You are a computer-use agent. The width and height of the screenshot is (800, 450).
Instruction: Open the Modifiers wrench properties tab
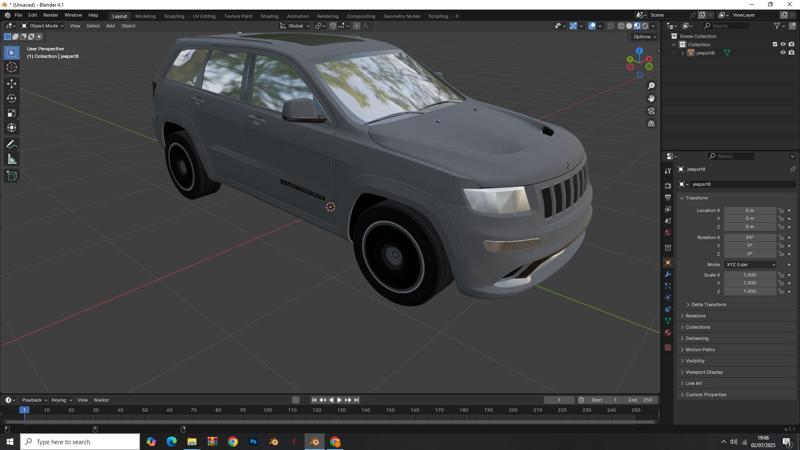click(668, 274)
